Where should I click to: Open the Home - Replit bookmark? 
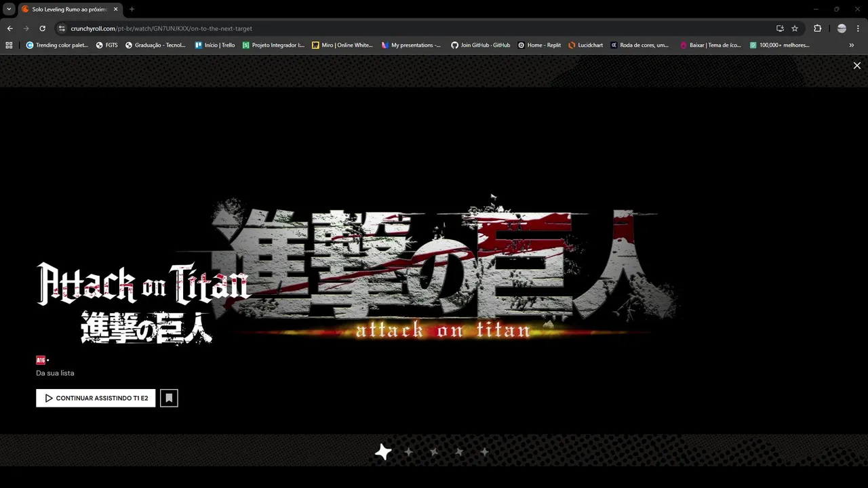(540, 45)
